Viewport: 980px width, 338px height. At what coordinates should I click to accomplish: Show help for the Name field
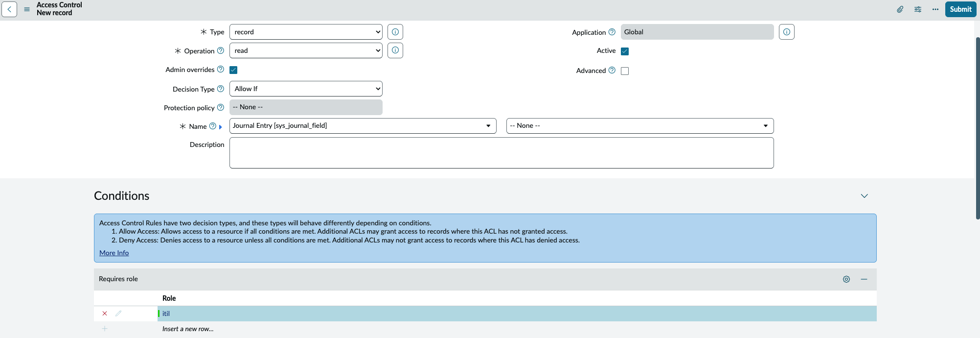click(213, 126)
